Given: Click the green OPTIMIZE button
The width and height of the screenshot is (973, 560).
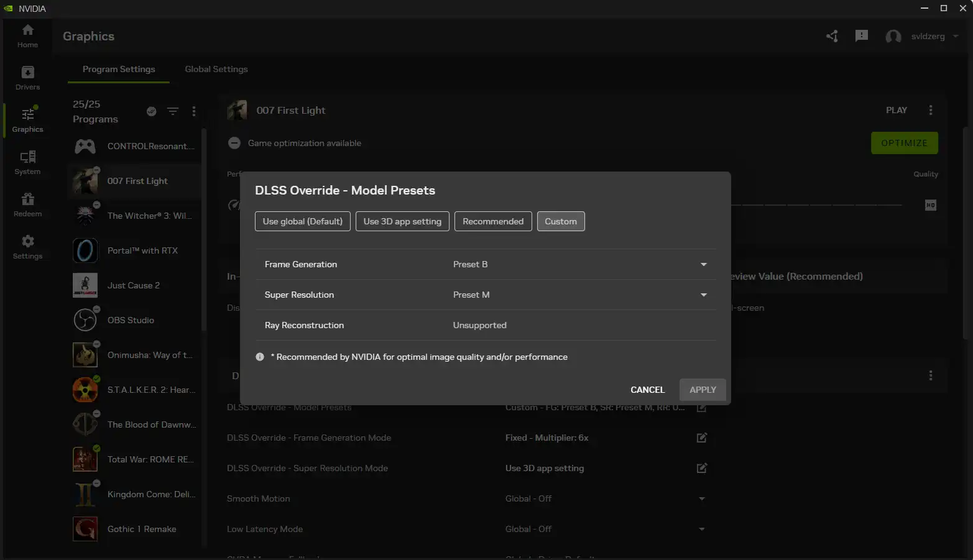Looking at the screenshot, I should [905, 143].
